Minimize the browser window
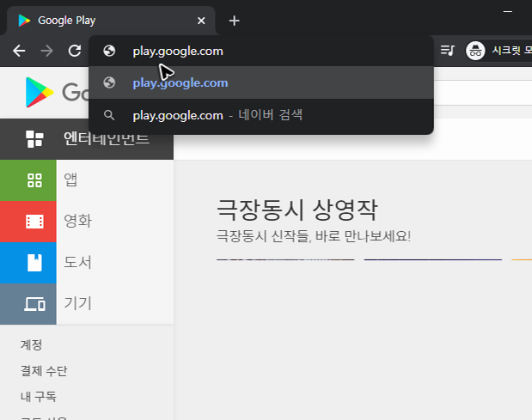Screen dimensions: 532x420 [x=508, y=11]
